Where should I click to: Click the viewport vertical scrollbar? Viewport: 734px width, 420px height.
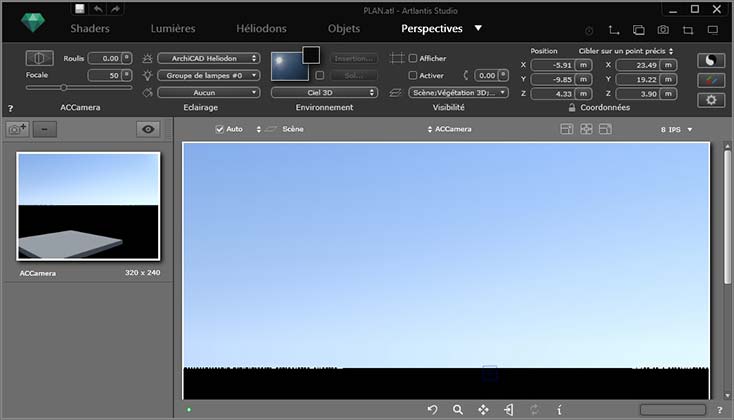click(727, 218)
